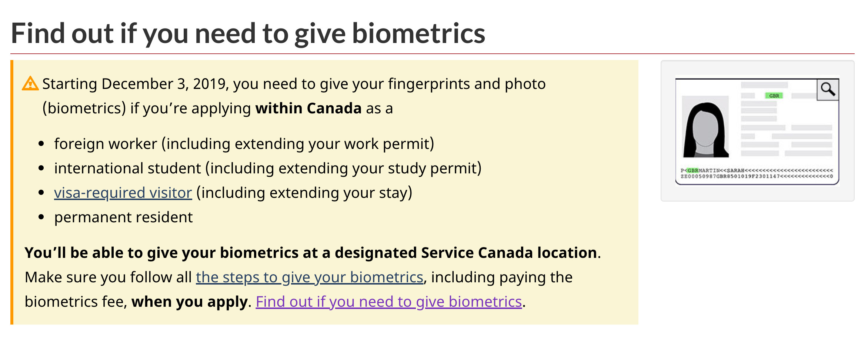Follow the purple Find out if you need biometrics link
Image resolution: width=868 pixels, height=349 pixels.
coord(388,302)
